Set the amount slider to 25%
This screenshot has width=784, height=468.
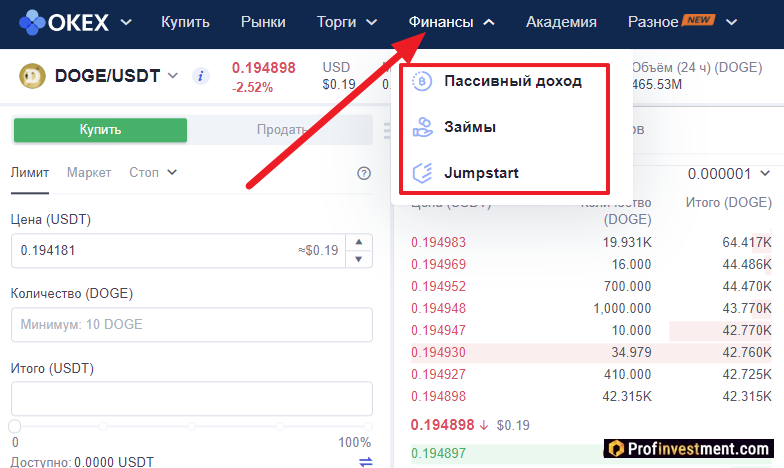[103, 426]
